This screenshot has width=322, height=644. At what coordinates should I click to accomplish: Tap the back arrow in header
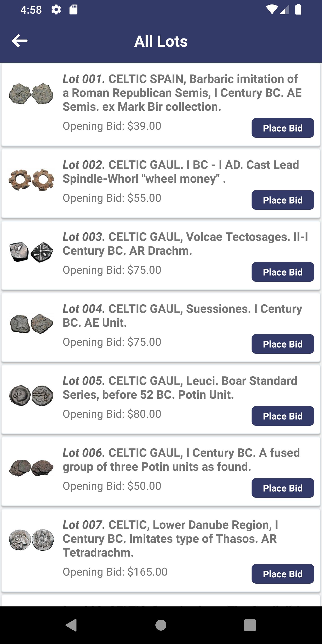coord(19,41)
